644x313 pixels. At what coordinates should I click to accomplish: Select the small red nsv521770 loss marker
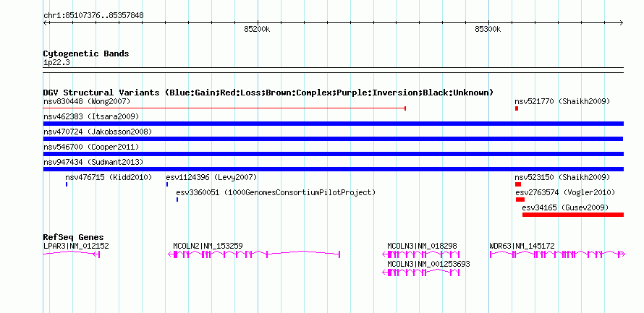point(516,108)
